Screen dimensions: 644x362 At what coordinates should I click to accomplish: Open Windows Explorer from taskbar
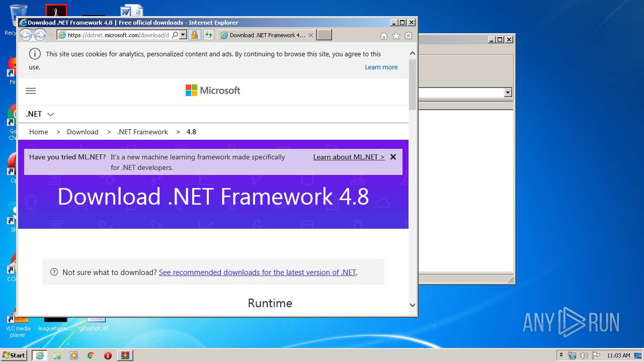point(57,355)
